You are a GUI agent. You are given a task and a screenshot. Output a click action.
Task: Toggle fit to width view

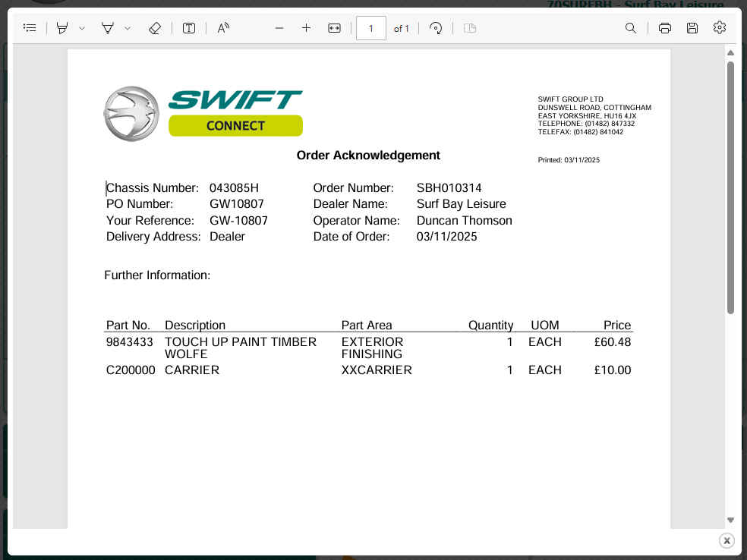pos(334,28)
